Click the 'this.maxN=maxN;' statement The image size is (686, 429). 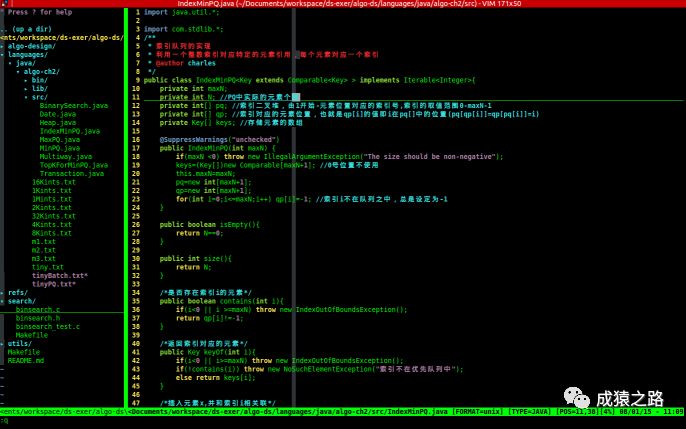[206, 174]
